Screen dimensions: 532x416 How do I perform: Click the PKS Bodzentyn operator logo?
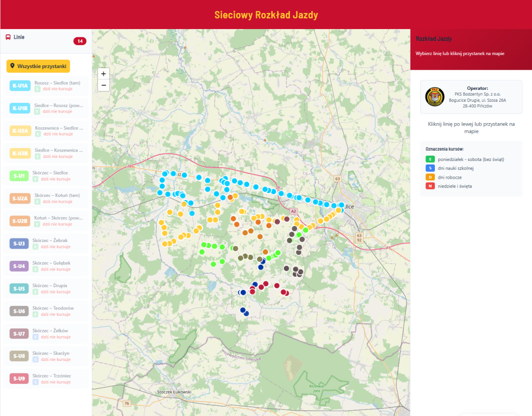point(434,97)
